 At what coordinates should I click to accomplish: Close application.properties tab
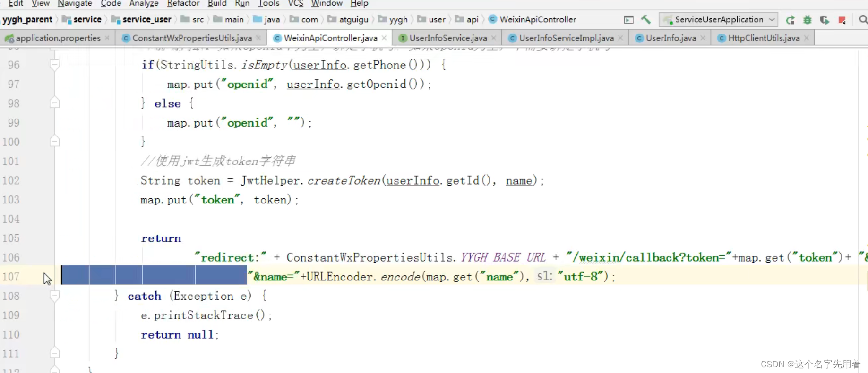click(x=107, y=38)
